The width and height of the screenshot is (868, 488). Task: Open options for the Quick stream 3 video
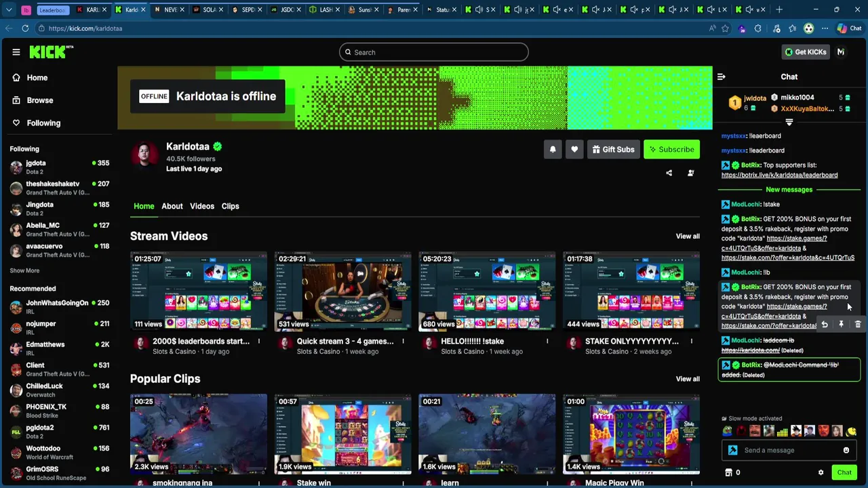(x=403, y=341)
